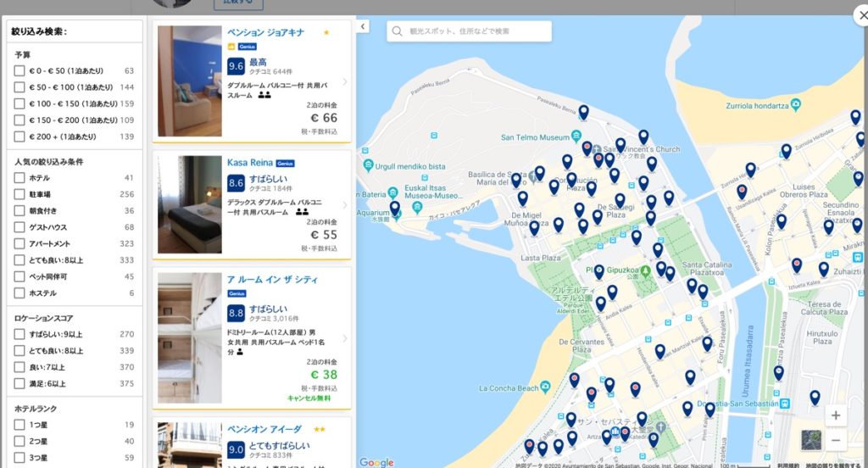Click the 8.8 rating badge
This screenshot has width=868, height=468.
(x=236, y=313)
